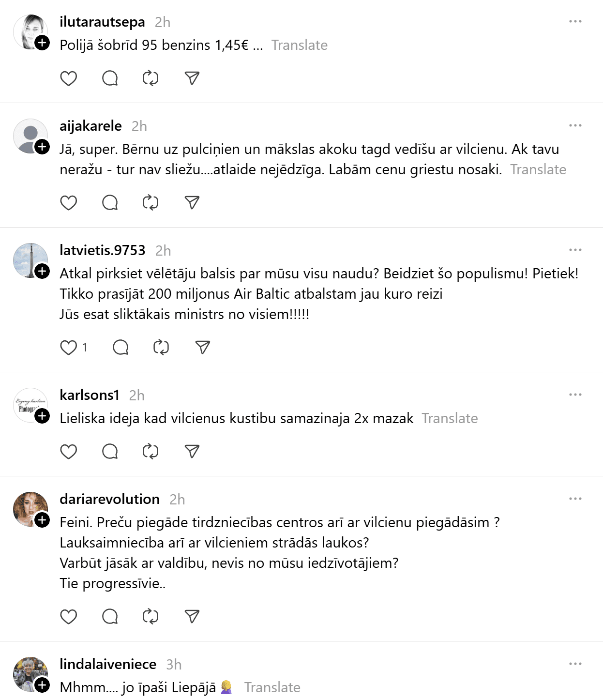Open dariarevolution's profile picture
Image resolution: width=603 pixels, height=700 pixels.
(29, 508)
